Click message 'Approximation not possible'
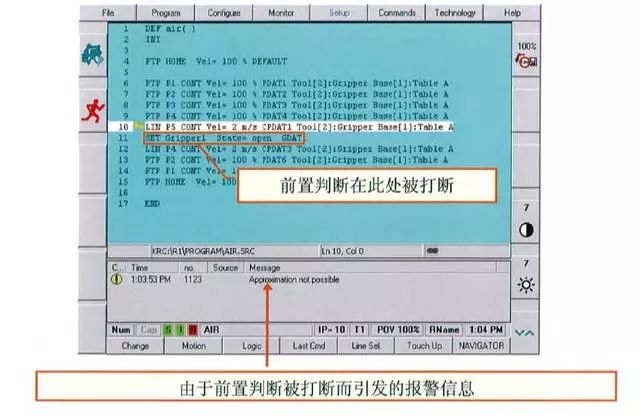Screen dimensions: 640x416 [294, 280]
